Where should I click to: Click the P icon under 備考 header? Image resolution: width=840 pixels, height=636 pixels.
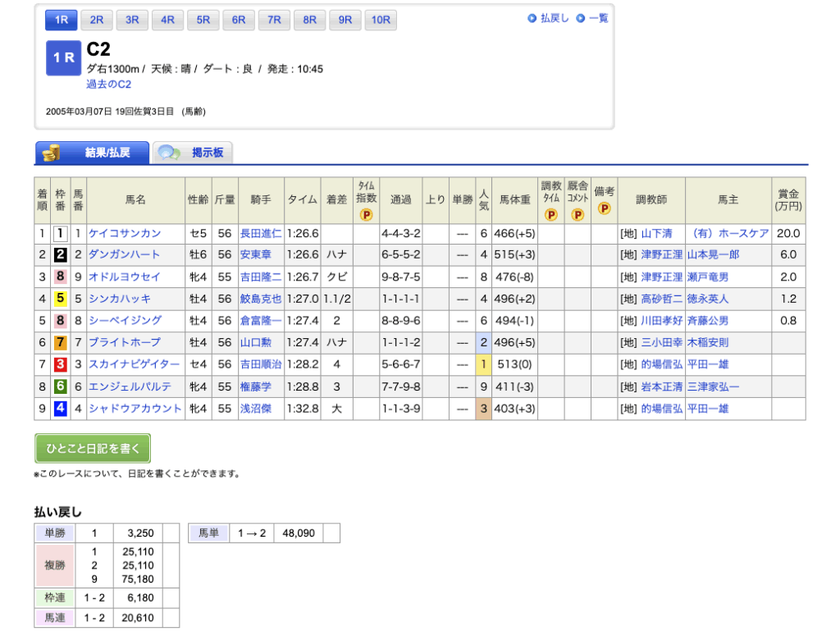pos(605,208)
